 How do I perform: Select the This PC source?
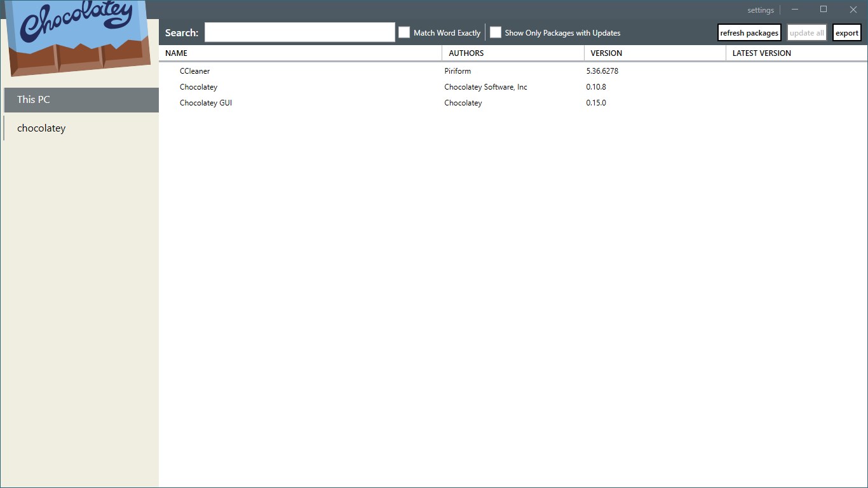click(81, 100)
